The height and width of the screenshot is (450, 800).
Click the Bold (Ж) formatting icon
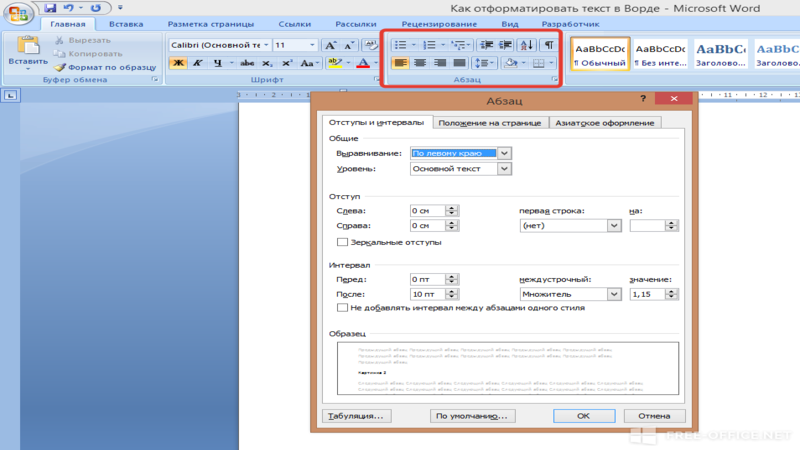[178, 63]
